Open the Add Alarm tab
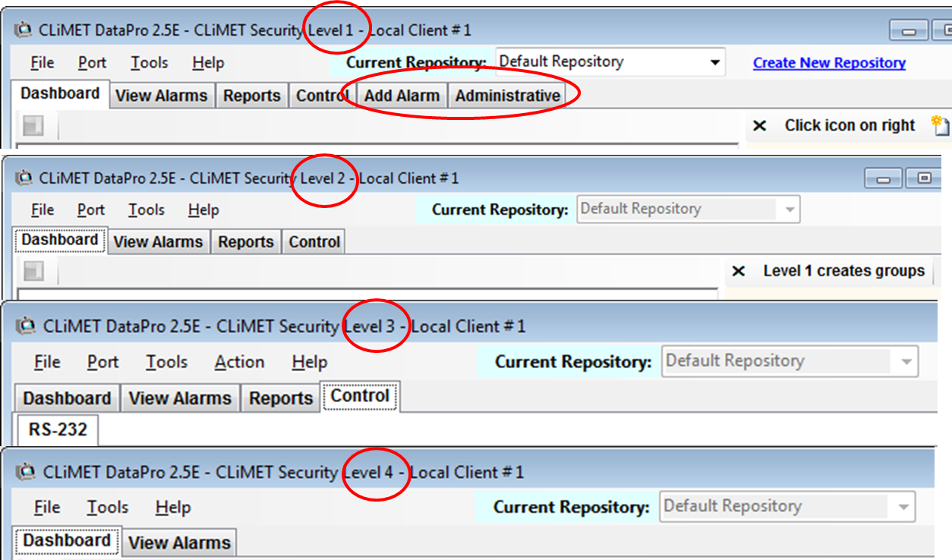The image size is (952, 560). coord(402,96)
